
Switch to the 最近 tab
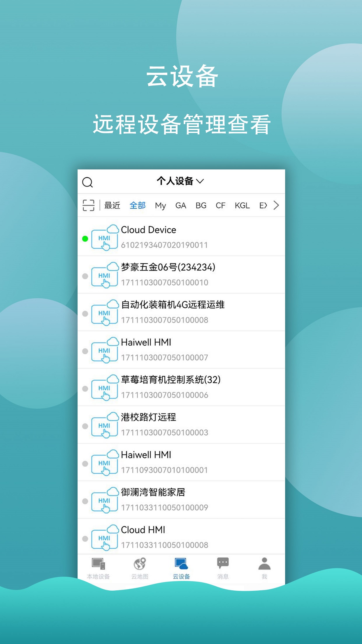click(112, 205)
